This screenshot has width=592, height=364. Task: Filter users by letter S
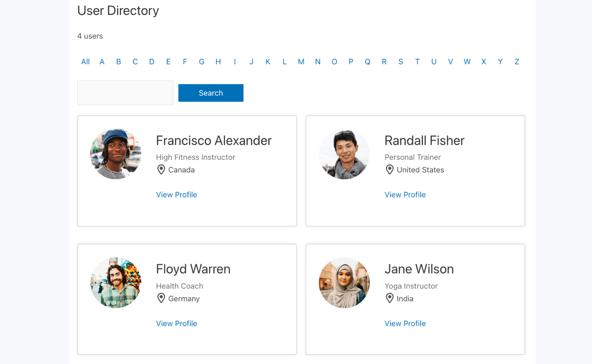pos(401,62)
